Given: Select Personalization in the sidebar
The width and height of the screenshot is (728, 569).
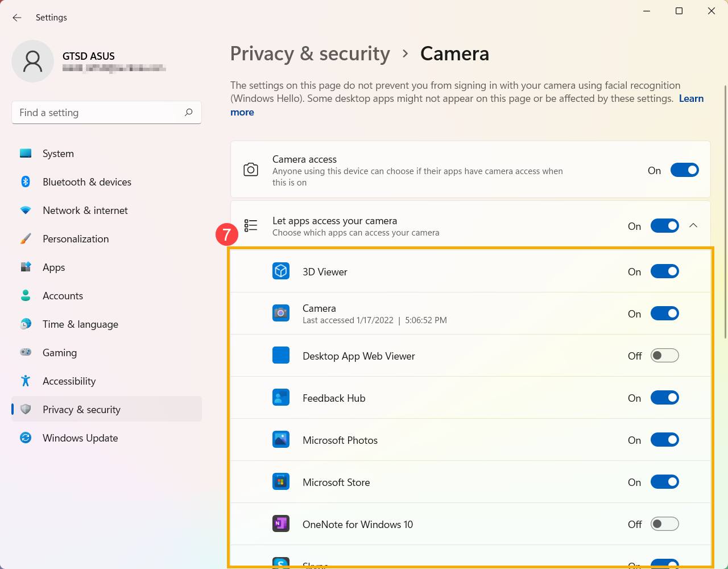Looking at the screenshot, I should 106,238.
